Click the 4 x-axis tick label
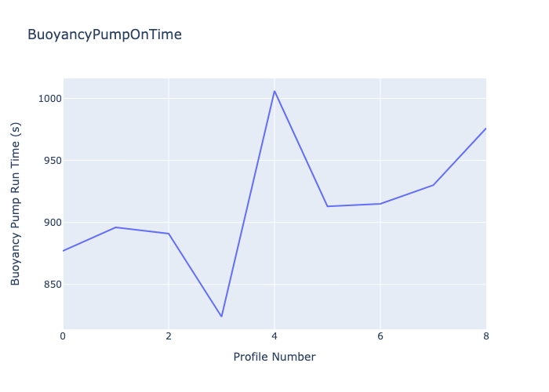This screenshot has height=392, width=549. tap(274, 336)
